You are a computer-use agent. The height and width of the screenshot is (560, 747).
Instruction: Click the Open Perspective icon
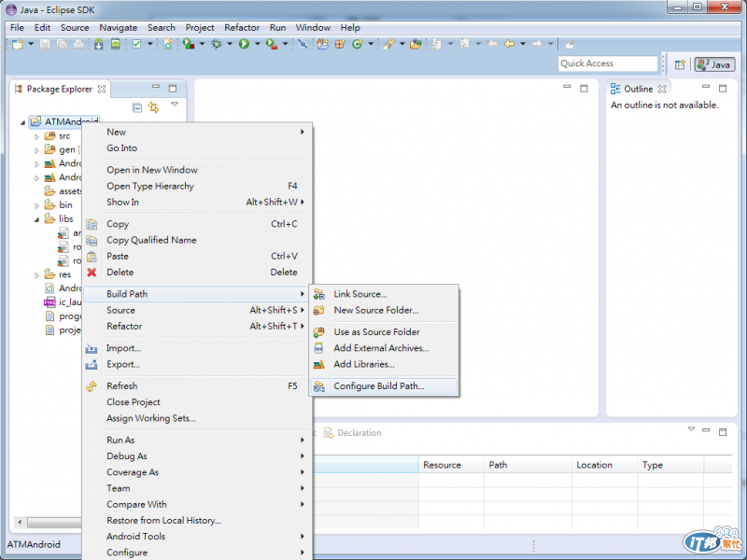680,64
